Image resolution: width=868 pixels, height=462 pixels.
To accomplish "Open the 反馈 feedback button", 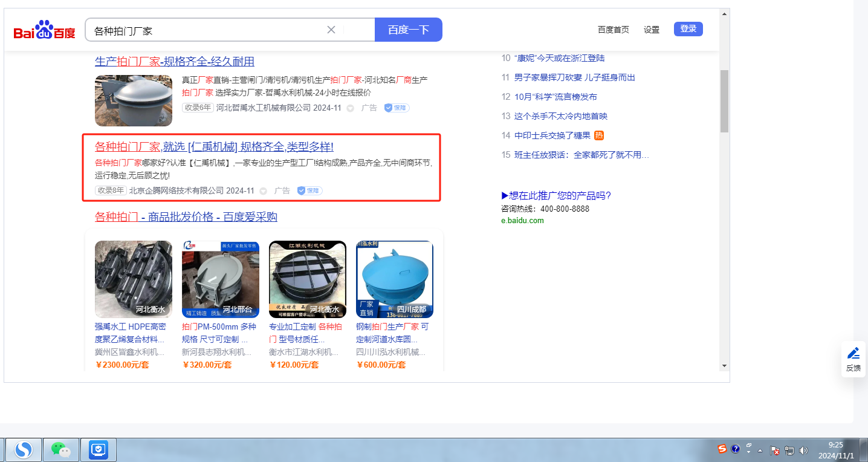I will (853, 360).
